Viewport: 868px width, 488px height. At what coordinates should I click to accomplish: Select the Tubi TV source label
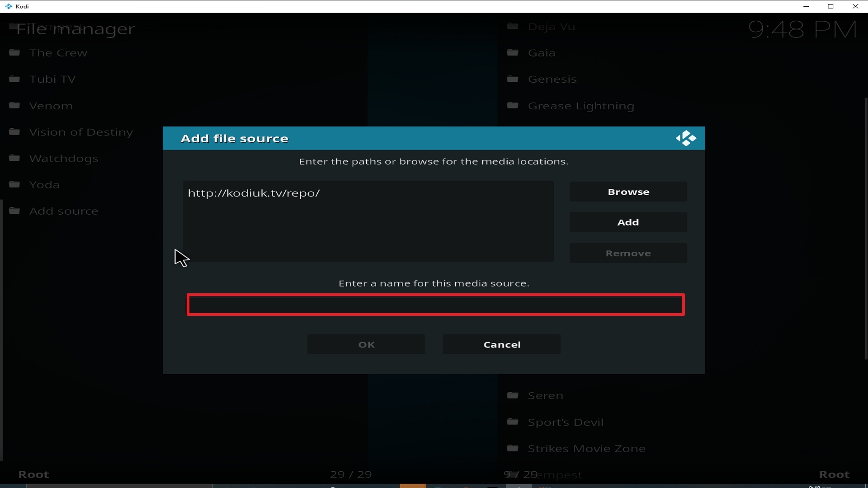[52, 79]
